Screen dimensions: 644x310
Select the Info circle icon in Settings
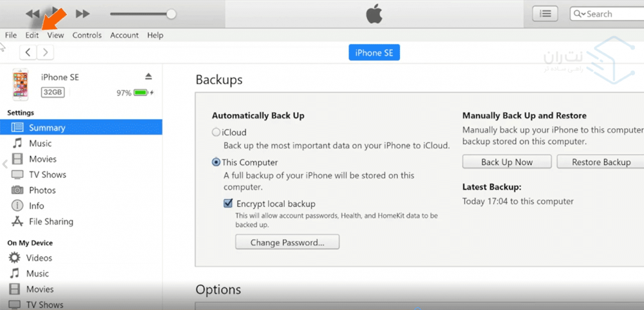tap(17, 206)
